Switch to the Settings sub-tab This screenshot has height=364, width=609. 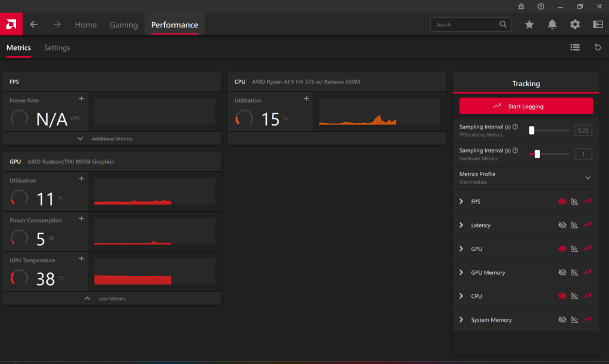click(x=57, y=48)
